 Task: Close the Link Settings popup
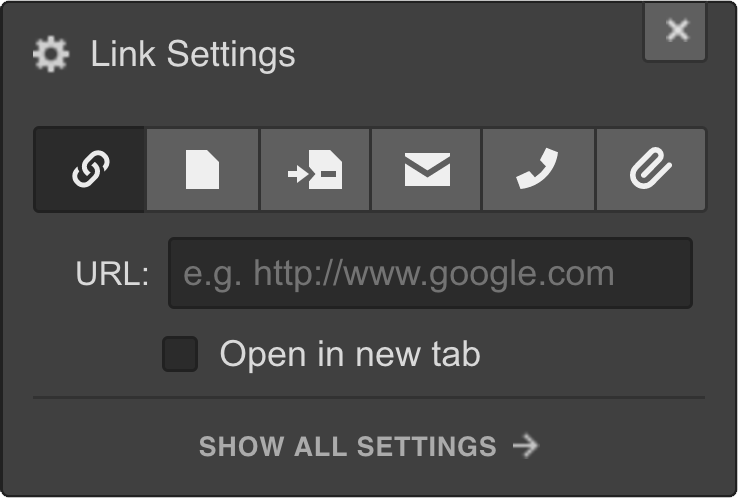pyautogui.click(x=675, y=31)
